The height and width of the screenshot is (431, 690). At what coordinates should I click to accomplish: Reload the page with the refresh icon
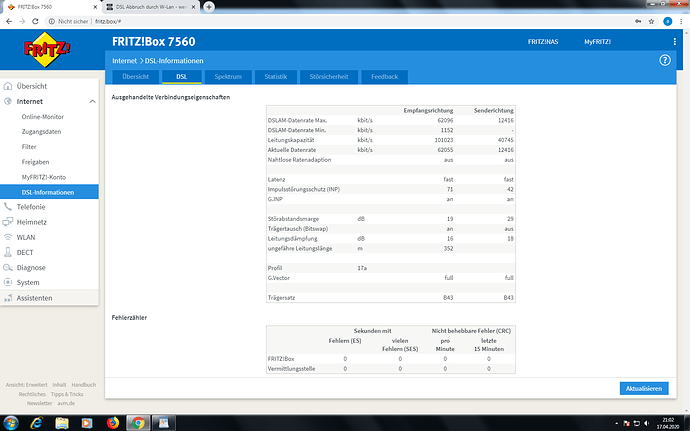tap(35, 21)
